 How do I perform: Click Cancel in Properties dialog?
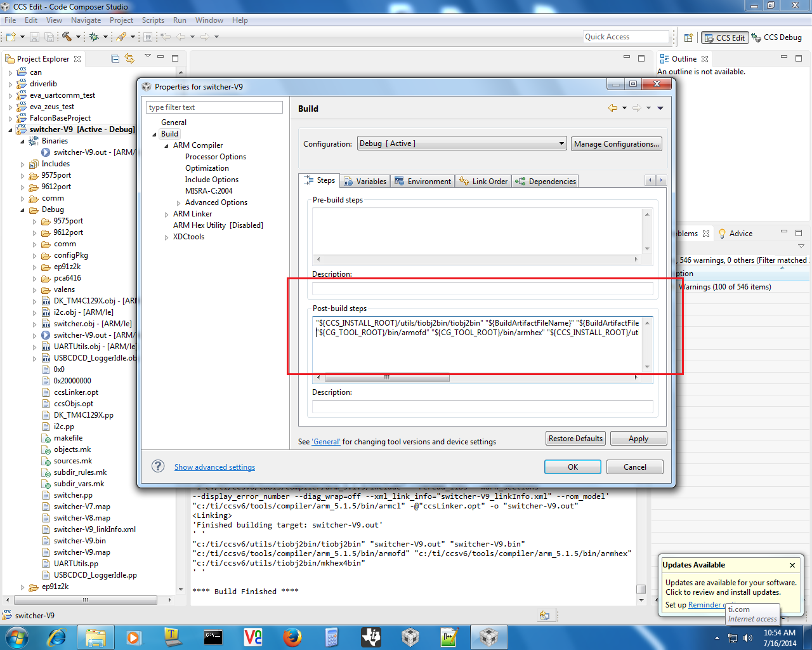[635, 467]
